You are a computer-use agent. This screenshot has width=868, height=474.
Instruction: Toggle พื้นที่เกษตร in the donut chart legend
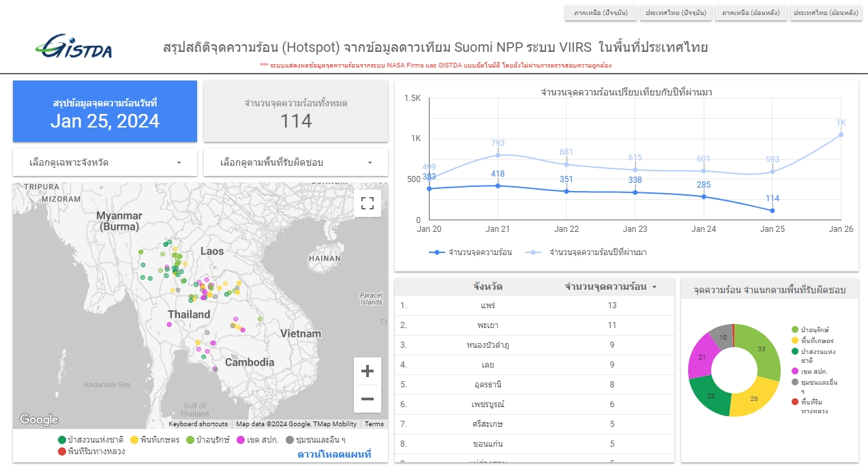(817, 340)
